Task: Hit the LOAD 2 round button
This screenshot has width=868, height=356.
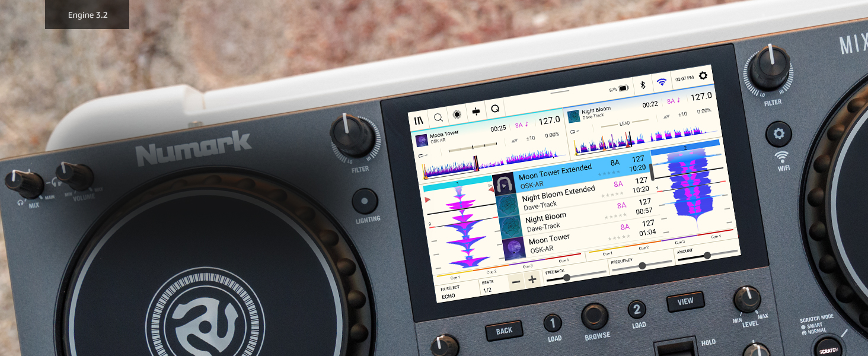Action: (637, 310)
